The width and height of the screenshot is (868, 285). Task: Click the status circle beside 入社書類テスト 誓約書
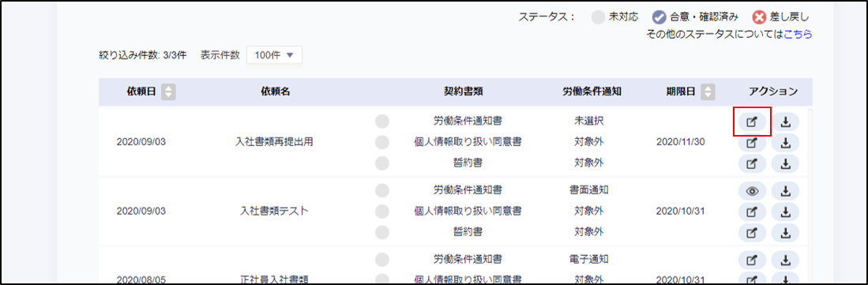(x=382, y=232)
